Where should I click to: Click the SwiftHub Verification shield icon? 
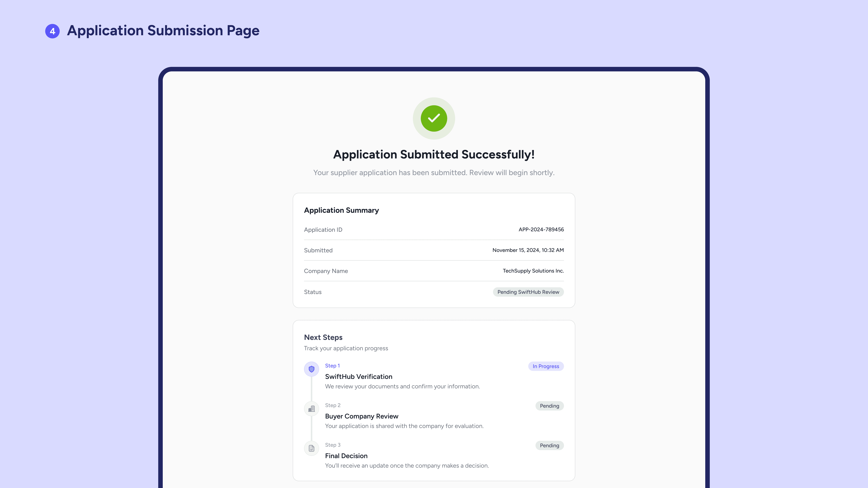pyautogui.click(x=311, y=369)
